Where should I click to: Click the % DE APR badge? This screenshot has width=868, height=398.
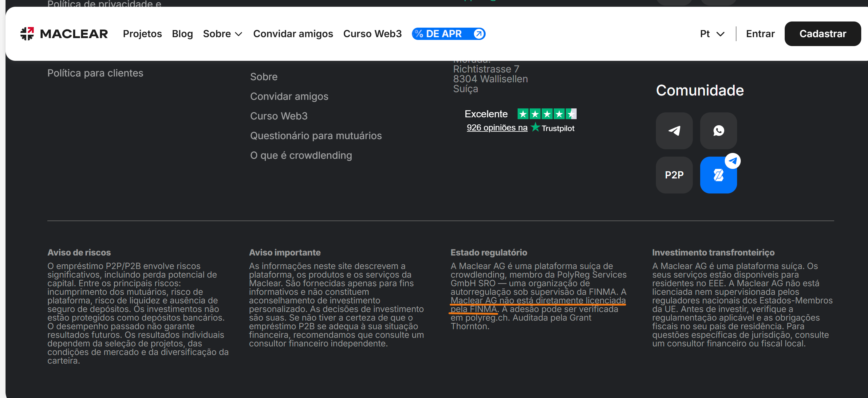pyautogui.click(x=448, y=34)
